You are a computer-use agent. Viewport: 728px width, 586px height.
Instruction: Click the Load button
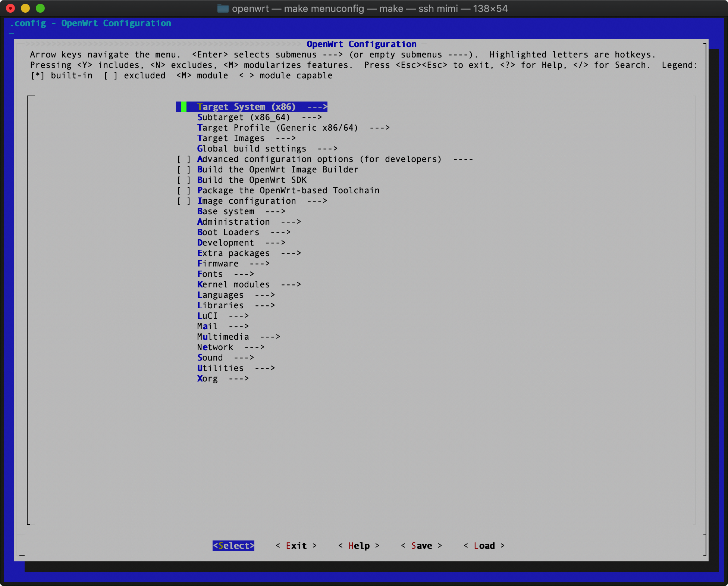tap(484, 546)
